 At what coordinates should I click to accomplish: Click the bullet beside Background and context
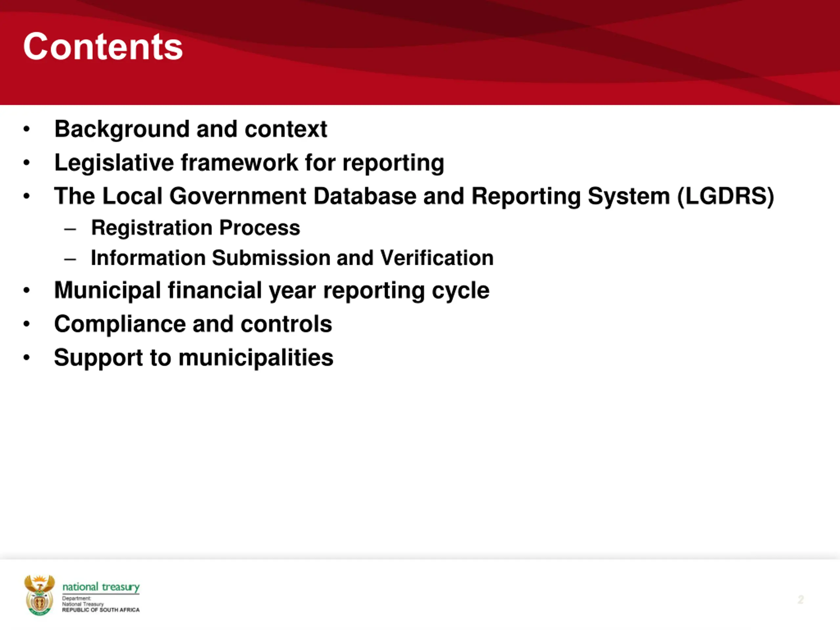coord(26,129)
